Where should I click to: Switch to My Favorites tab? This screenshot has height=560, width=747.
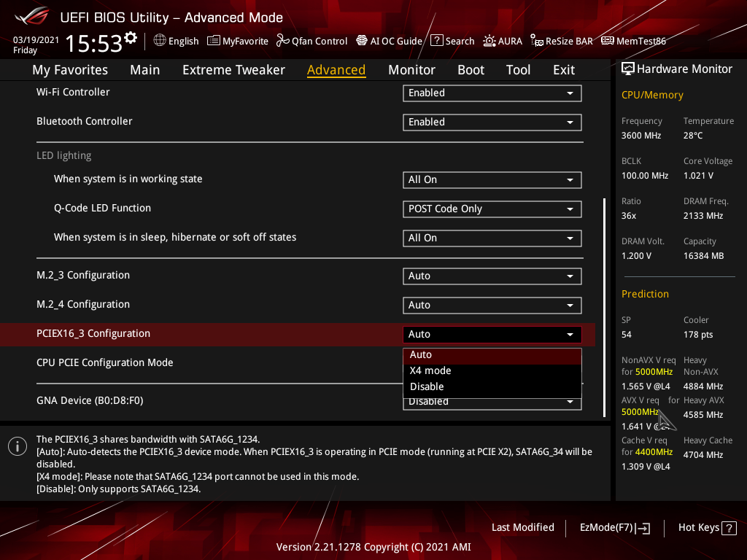(x=70, y=70)
